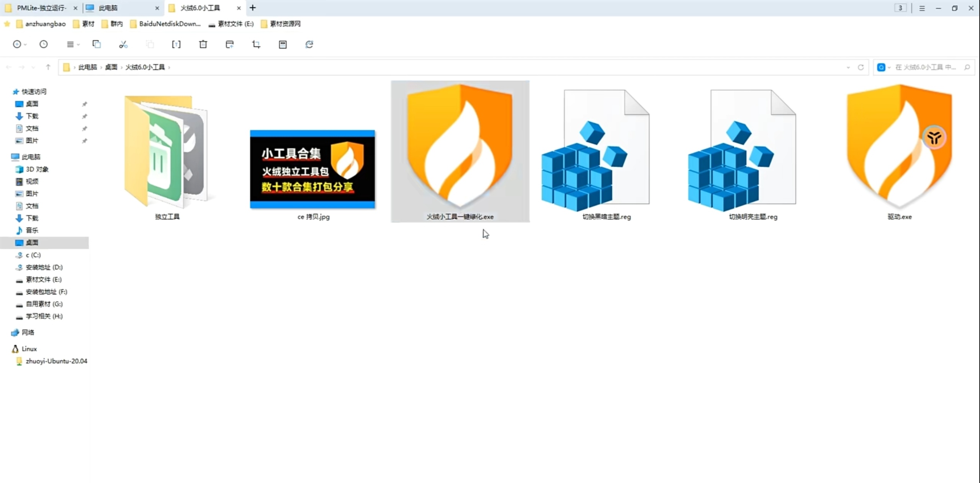The image size is (980, 483).
Task: Click the rename toolbar icon
Action: 176,44
